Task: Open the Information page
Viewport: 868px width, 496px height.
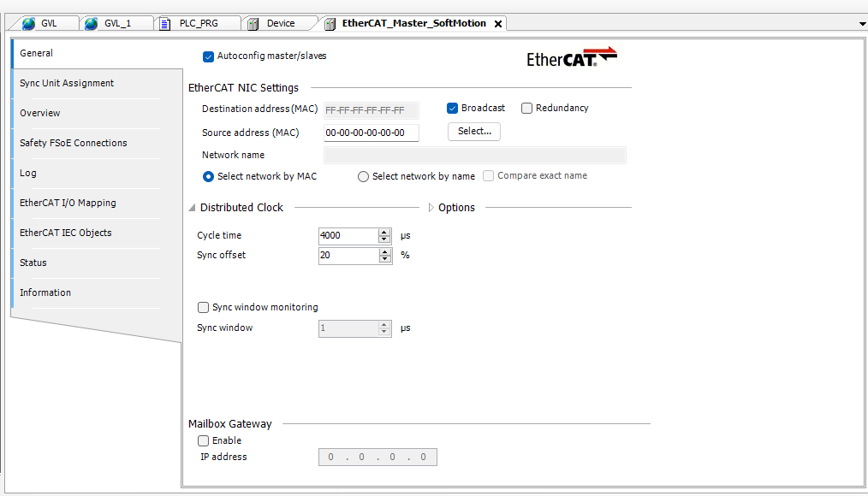Action: (x=97, y=292)
